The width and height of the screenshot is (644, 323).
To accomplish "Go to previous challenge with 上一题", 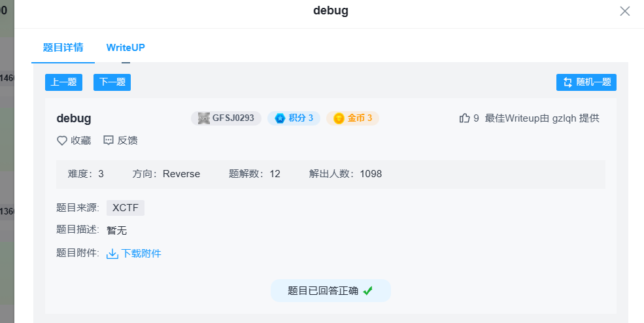I will tap(64, 82).
